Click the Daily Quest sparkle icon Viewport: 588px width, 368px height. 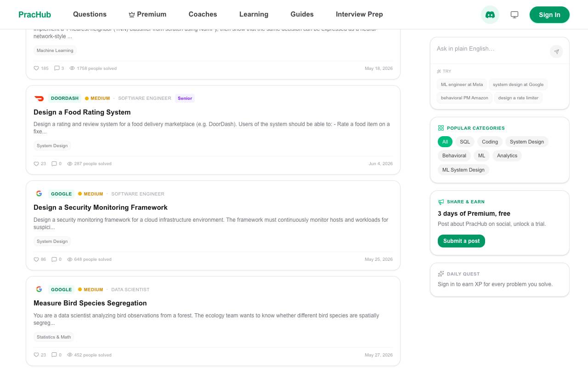441,274
